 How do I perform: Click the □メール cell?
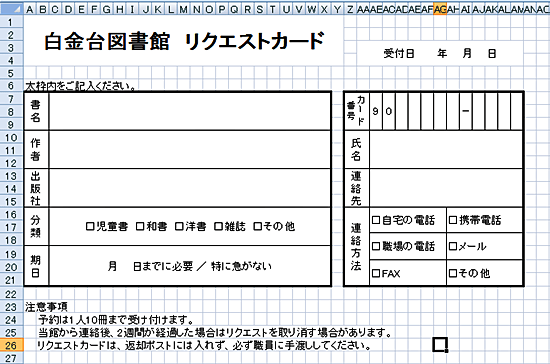pos(485,246)
